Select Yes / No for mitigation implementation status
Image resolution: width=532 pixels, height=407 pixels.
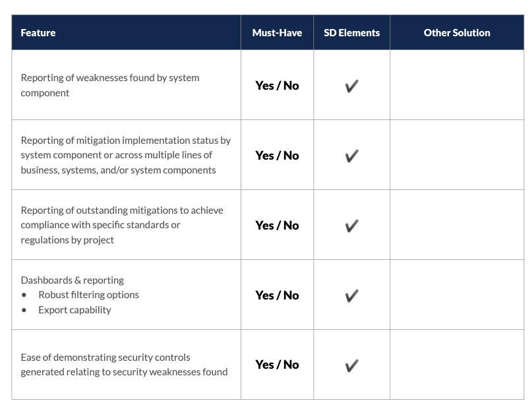[277, 156]
